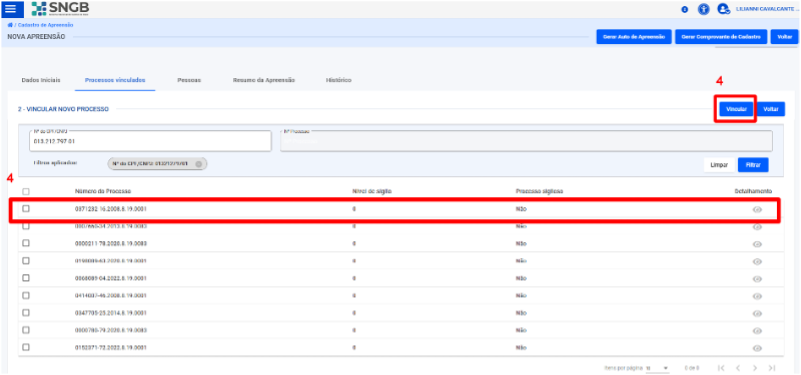Viewport: 801px width, 375px height.
Task: Follow the Cadastro de Apreensão breadcrumb link
Action: (x=45, y=25)
